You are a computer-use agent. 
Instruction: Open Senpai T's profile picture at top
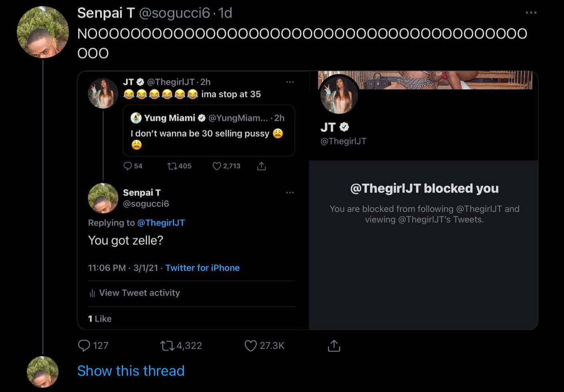pyautogui.click(x=43, y=32)
